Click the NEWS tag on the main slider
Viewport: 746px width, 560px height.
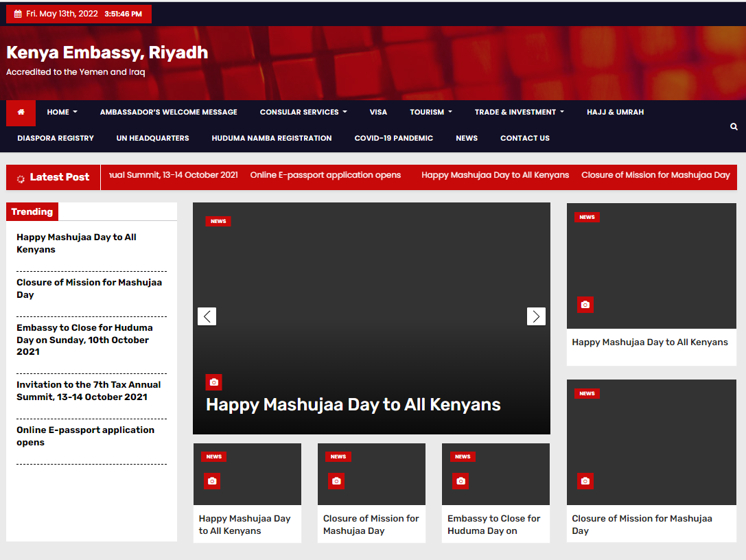(218, 221)
